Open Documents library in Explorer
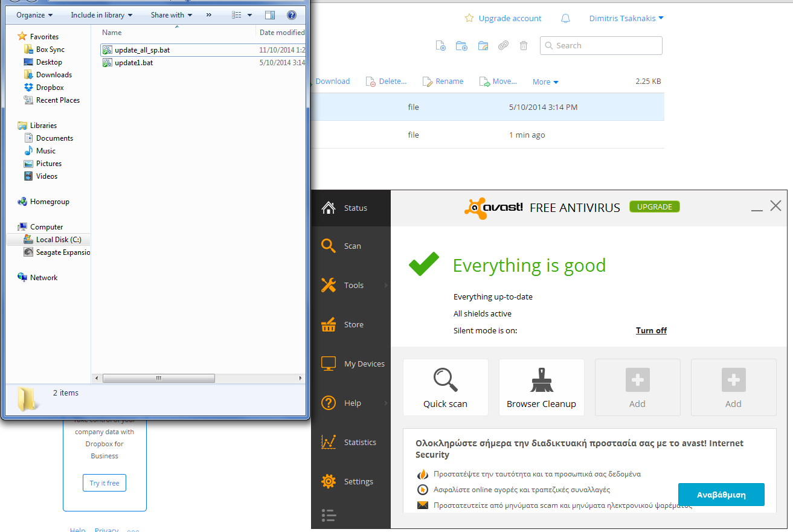 point(54,138)
